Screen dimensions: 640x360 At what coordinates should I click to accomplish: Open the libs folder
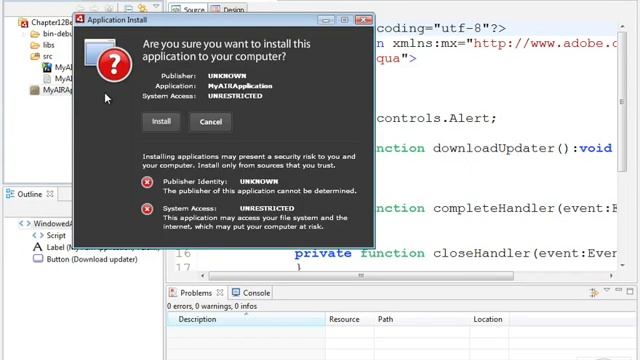[x=49, y=45]
